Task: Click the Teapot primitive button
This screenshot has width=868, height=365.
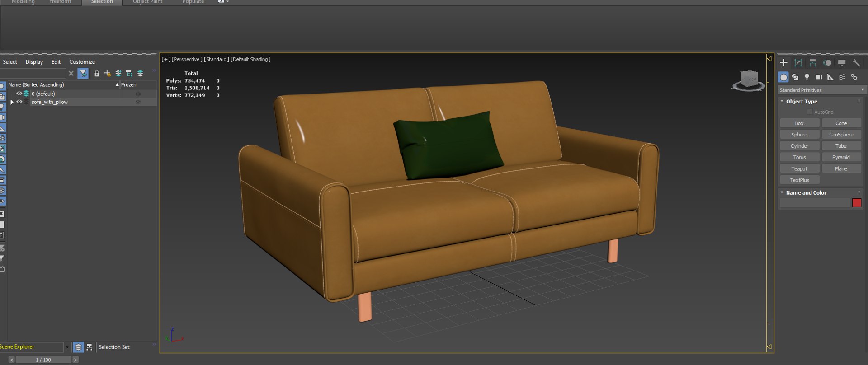Action: click(799, 168)
